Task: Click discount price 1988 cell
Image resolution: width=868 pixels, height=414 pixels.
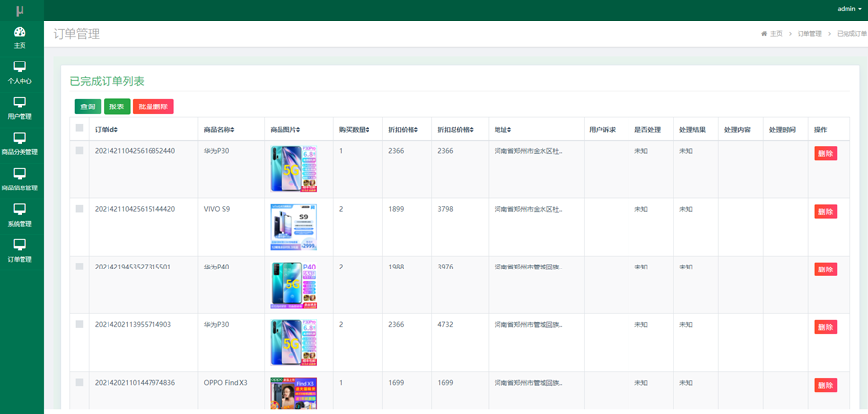Action: tap(396, 267)
